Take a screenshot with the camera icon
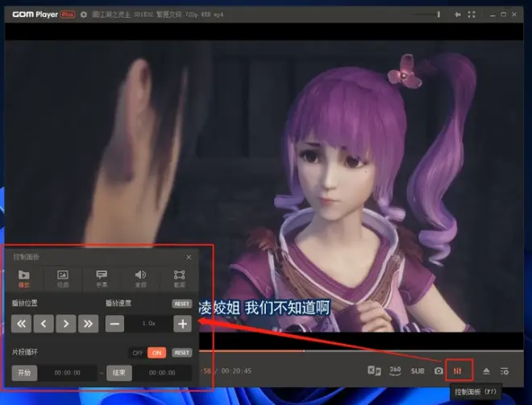This screenshot has width=532, height=405. [x=438, y=370]
